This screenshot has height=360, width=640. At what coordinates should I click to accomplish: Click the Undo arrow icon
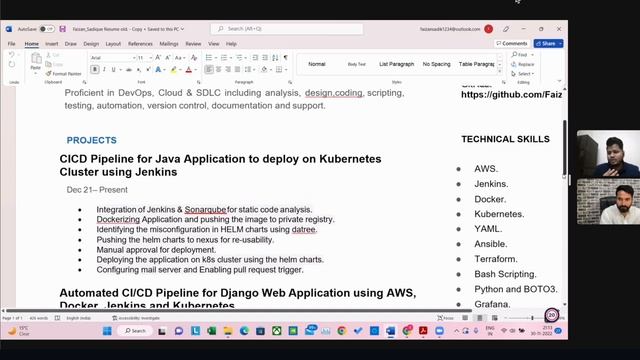point(11,55)
